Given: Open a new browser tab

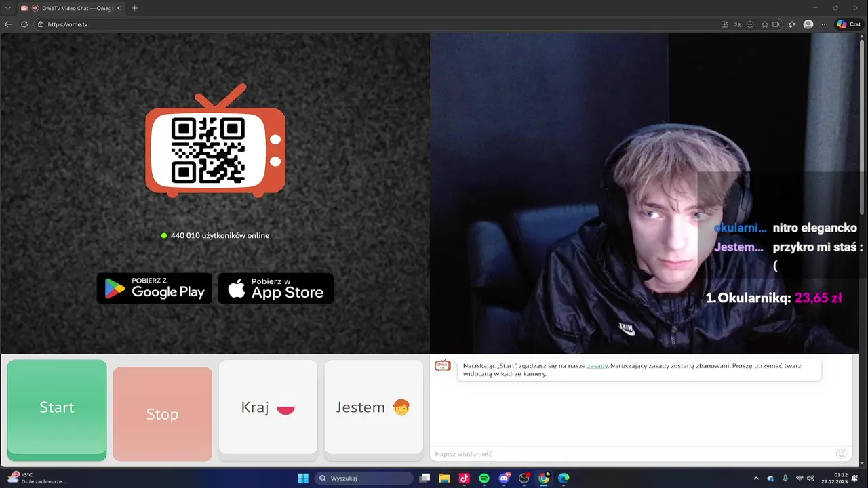Looking at the screenshot, I should coord(135,8).
